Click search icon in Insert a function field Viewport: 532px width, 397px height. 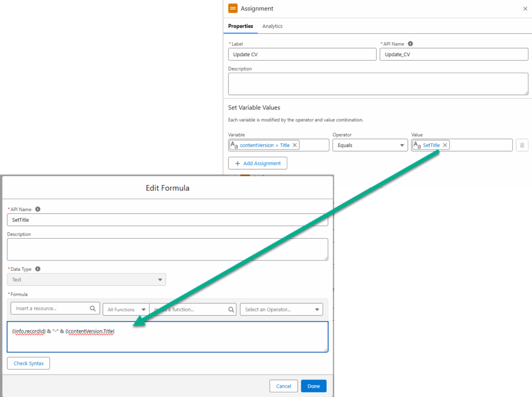click(x=231, y=310)
